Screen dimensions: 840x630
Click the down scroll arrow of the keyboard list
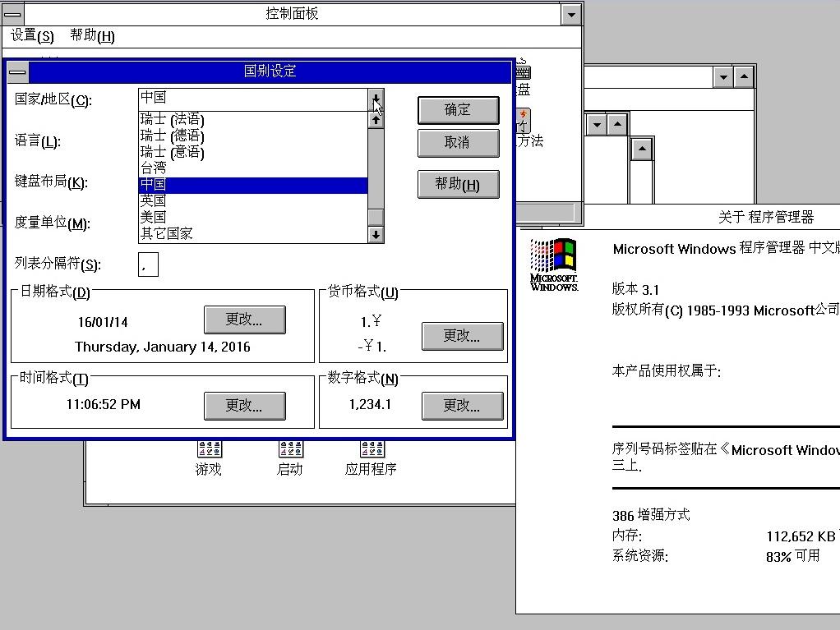coord(376,233)
